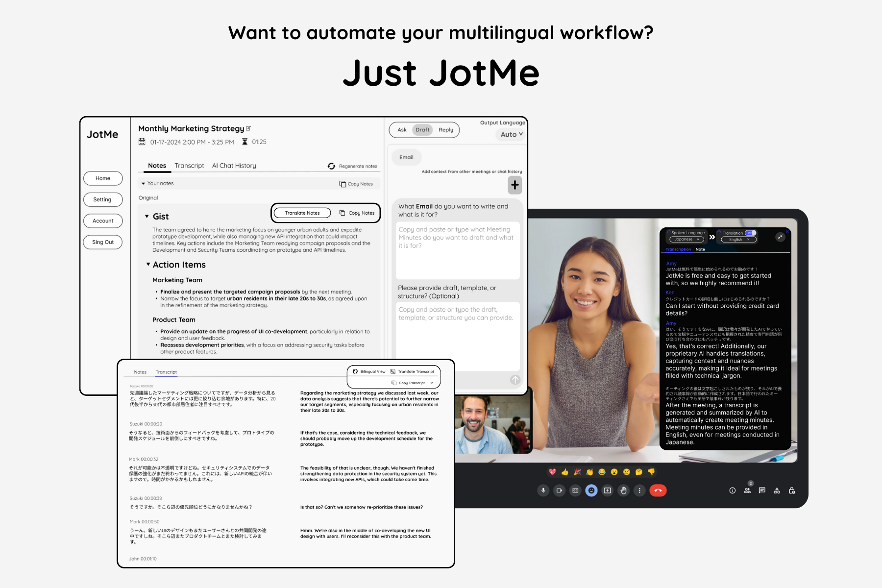The image size is (882, 588).
Task: Click the raise hand icon
Action: click(623, 490)
